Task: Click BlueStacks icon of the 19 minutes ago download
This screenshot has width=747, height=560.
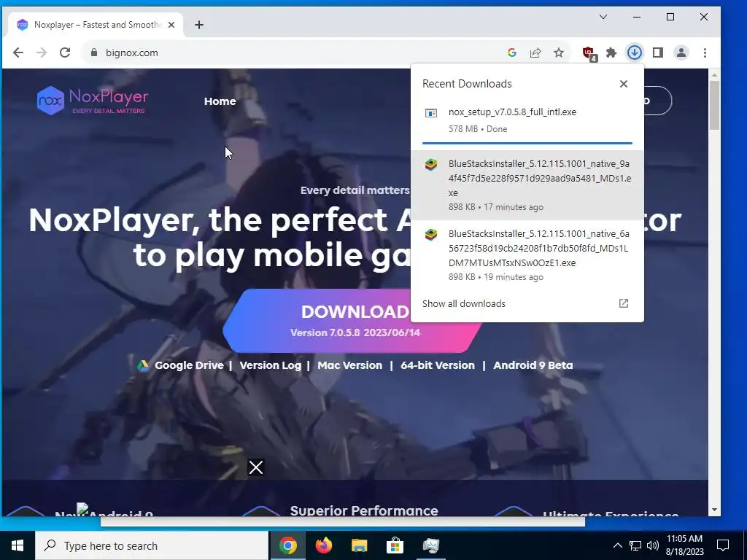Action: coord(431,235)
